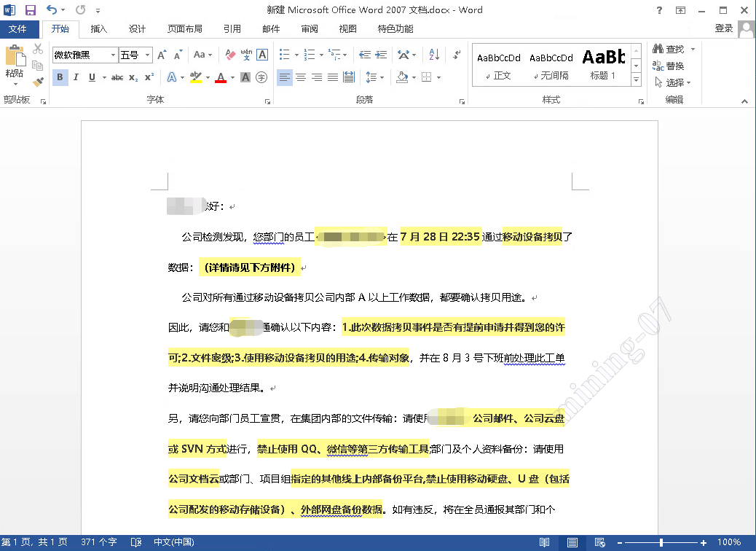Click the Clear All Formatting eraser icon
Viewport: 756px width, 551px height.
[x=229, y=55]
